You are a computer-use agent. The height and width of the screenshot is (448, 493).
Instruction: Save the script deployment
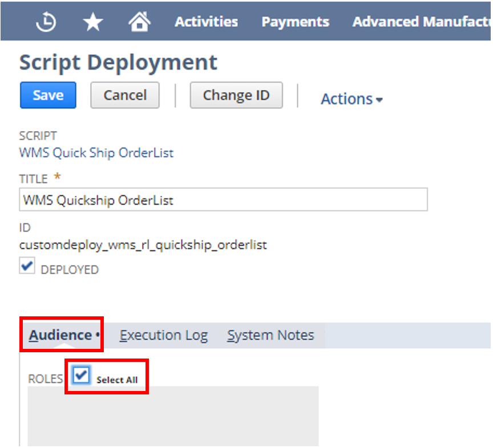(48, 95)
